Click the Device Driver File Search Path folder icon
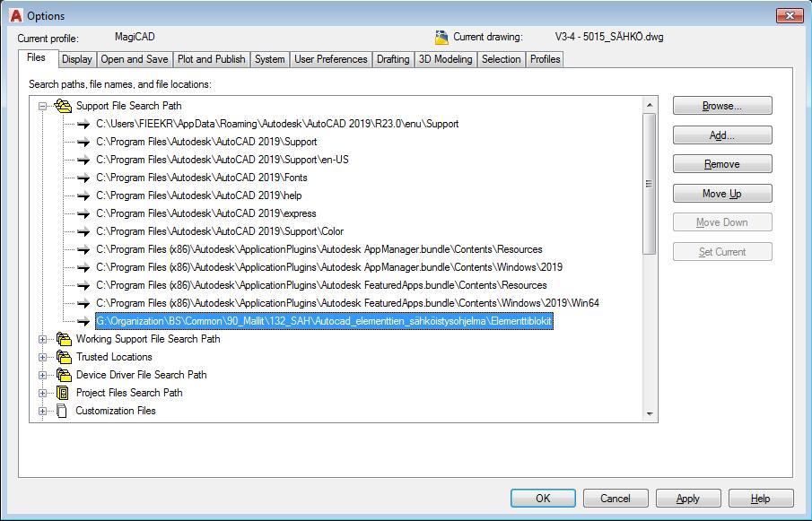 [x=64, y=375]
